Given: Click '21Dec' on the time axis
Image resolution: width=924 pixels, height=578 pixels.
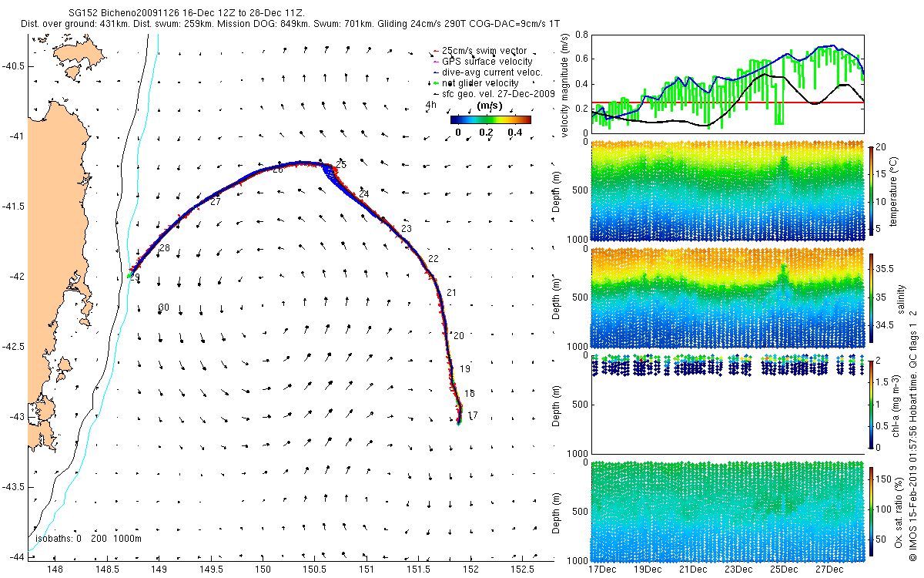Looking at the screenshot, I should [693, 570].
